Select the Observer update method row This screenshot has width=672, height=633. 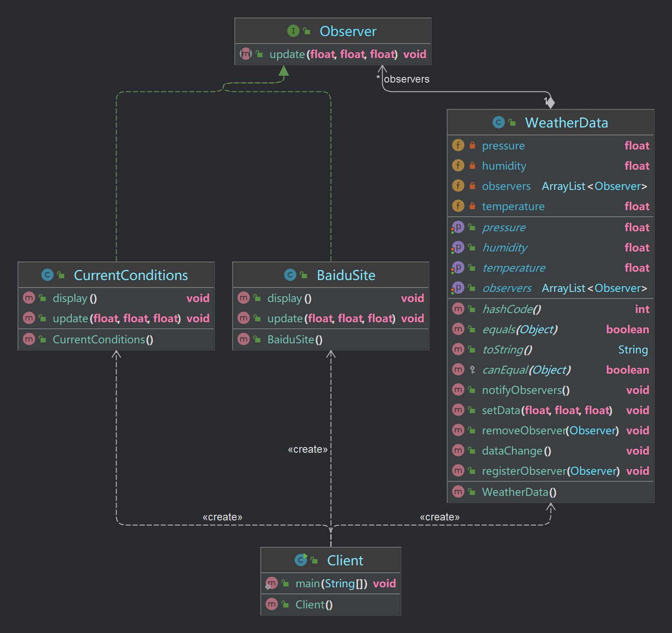coord(332,54)
